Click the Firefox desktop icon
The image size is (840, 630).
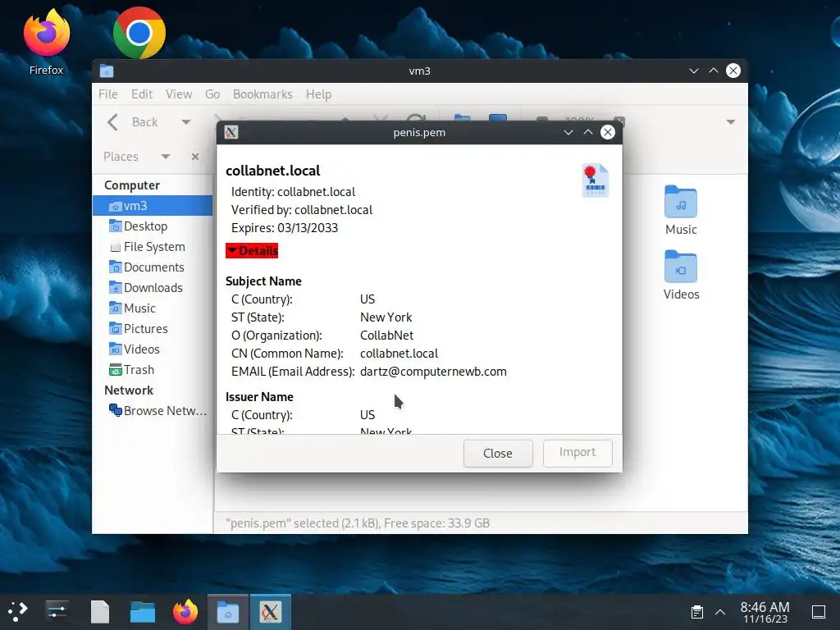coord(47,33)
